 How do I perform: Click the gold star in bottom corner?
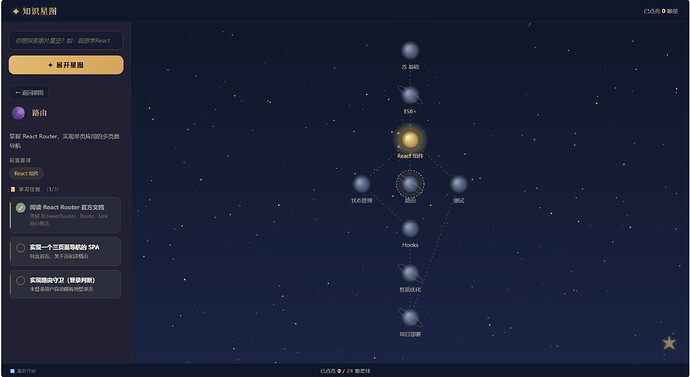(x=669, y=343)
